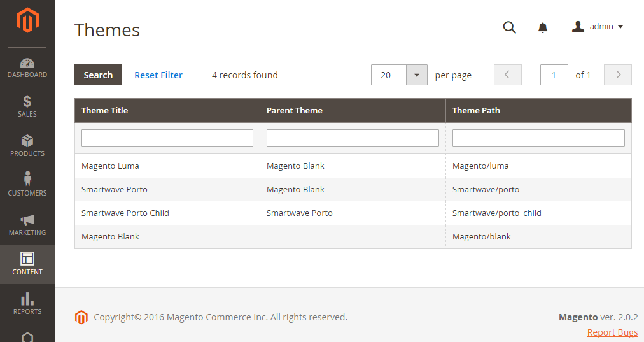Viewport: 644px width, 342px height.
Task: Open the Reports sidebar menu
Action: pyautogui.click(x=27, y=304)
